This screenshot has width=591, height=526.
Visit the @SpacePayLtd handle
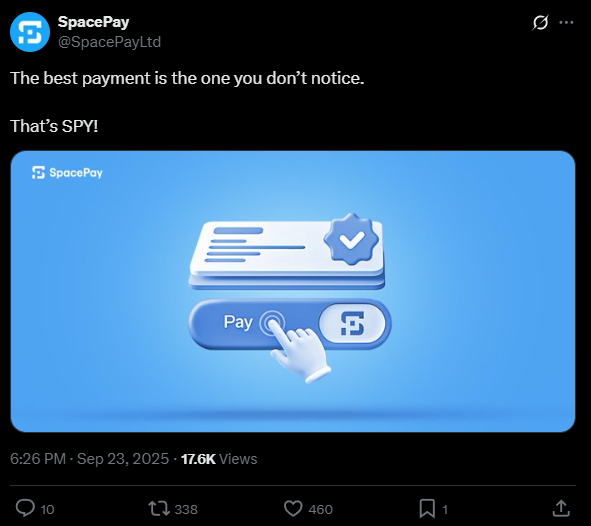[109, 42]
